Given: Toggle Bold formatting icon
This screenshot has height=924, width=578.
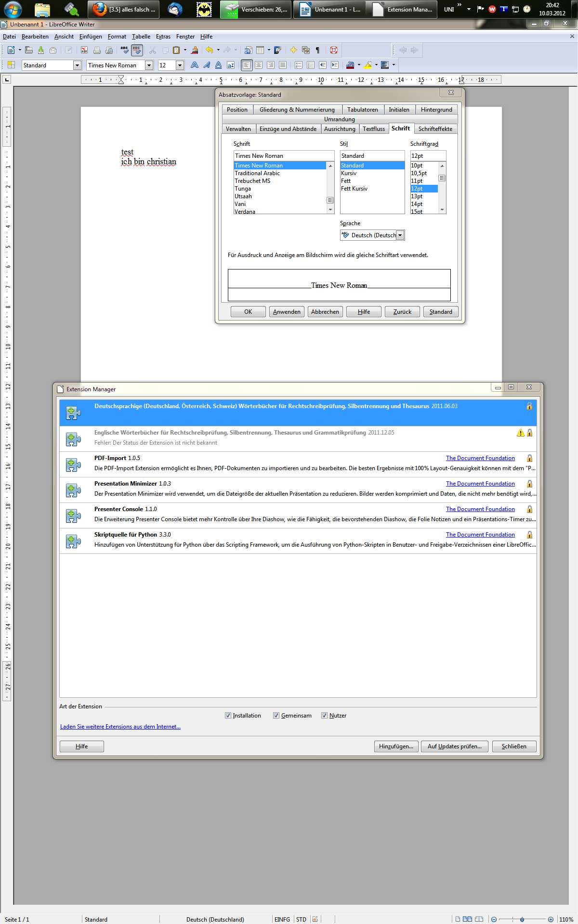Looking at the screenshot, I should pos(195,65).
